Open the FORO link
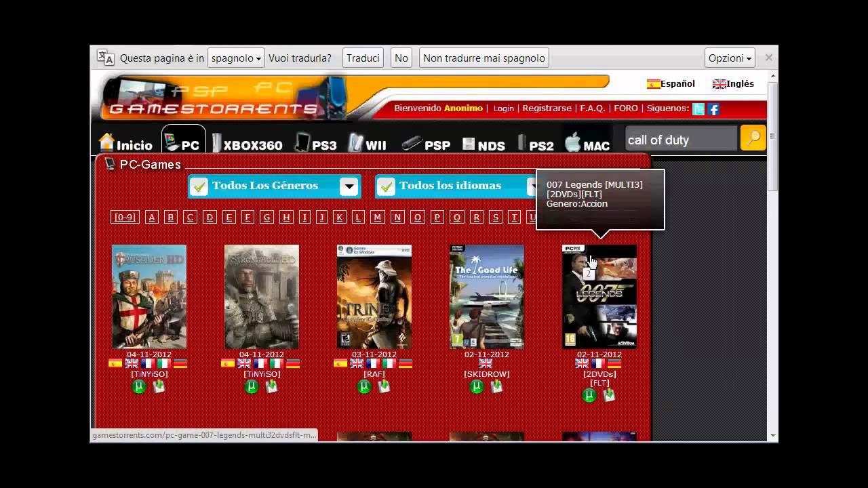 point(626,108)
